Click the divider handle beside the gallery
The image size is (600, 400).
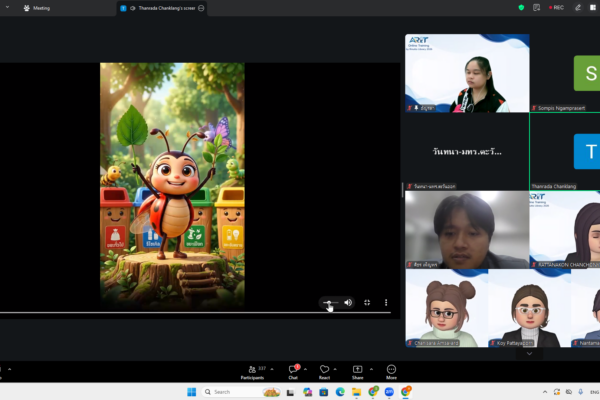tap(402, 190)
